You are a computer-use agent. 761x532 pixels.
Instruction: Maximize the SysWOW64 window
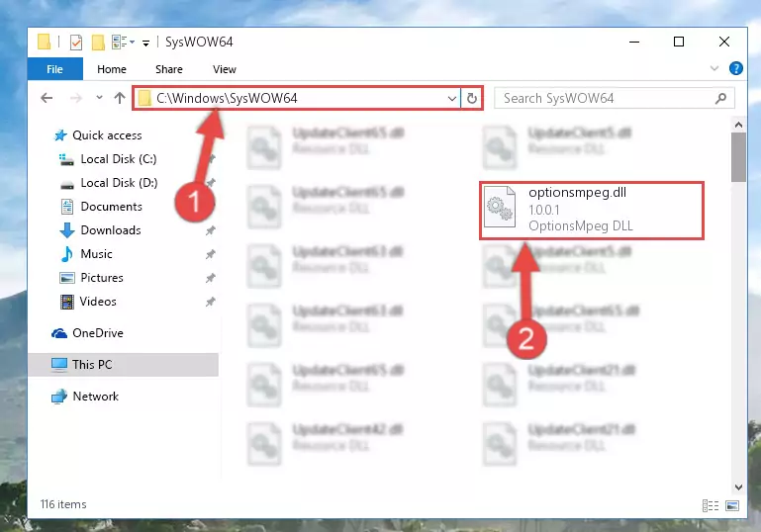point(679,42)
